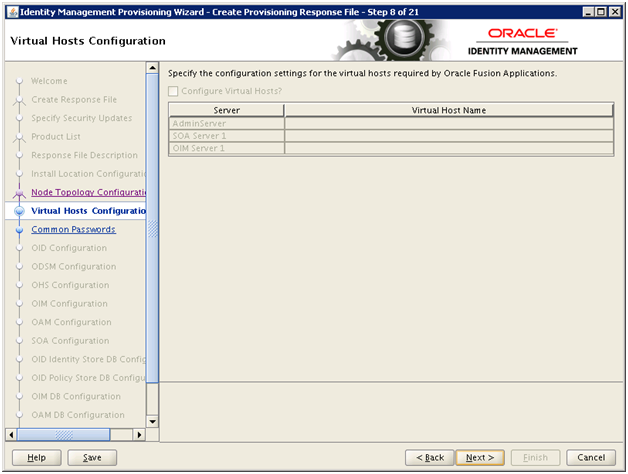Select the OAM DB Configuration step
The image size is (628, 474).
point(78,415)
